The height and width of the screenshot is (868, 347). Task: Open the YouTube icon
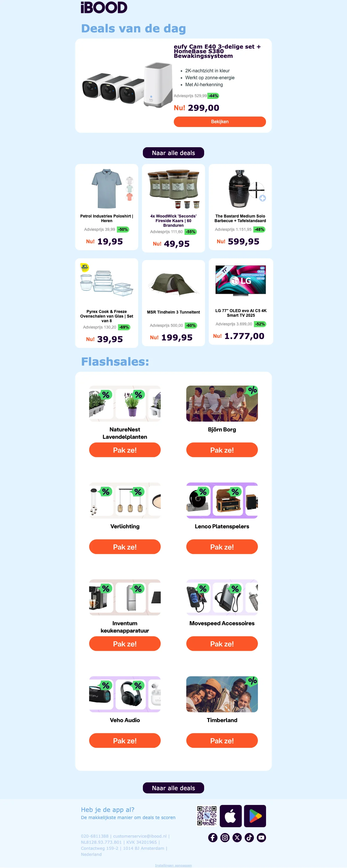261,837
